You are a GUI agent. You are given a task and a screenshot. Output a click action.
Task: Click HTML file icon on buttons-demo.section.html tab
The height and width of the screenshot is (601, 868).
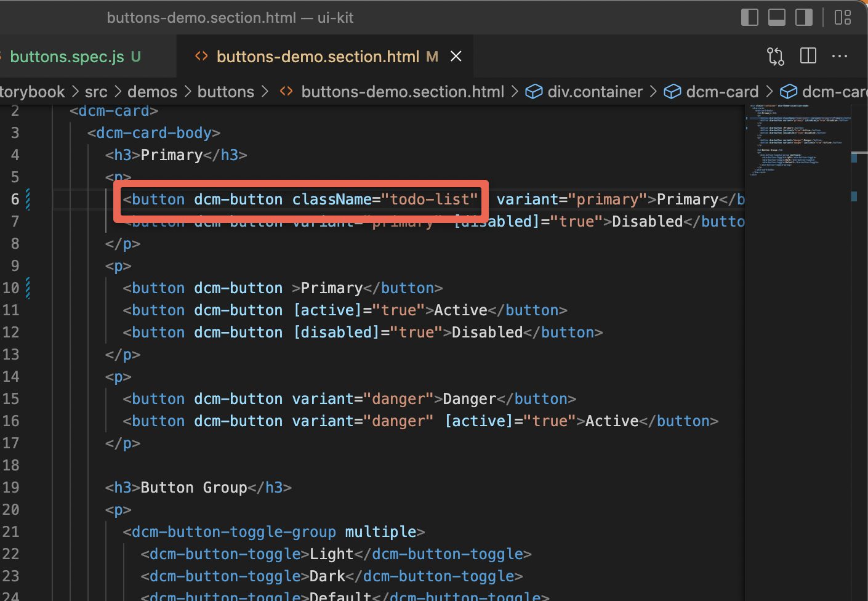(201, 56)
